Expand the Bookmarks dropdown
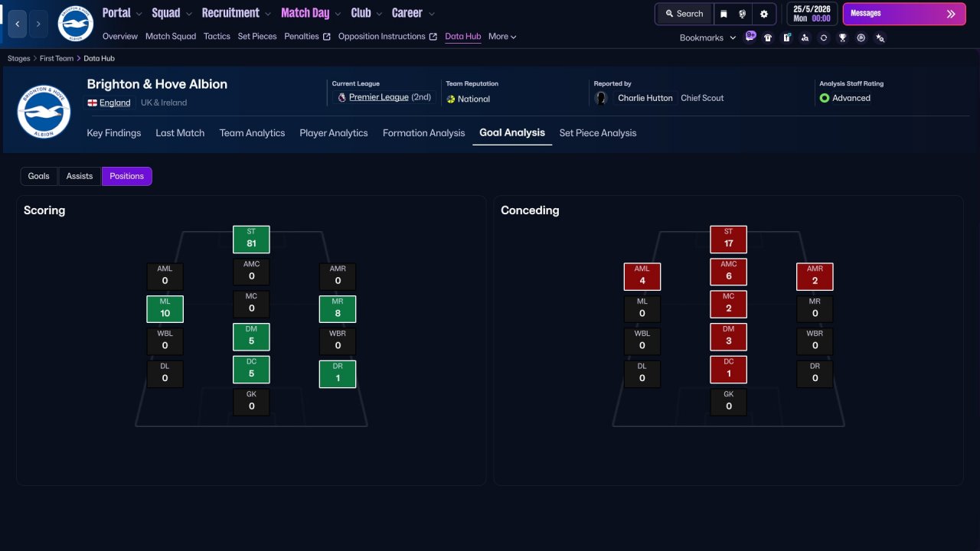 click(x=707, y=37)
